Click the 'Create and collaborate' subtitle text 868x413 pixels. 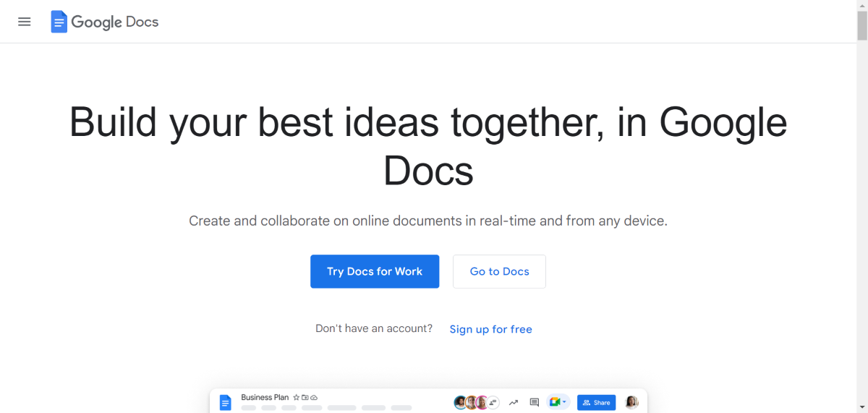(428, 221)
